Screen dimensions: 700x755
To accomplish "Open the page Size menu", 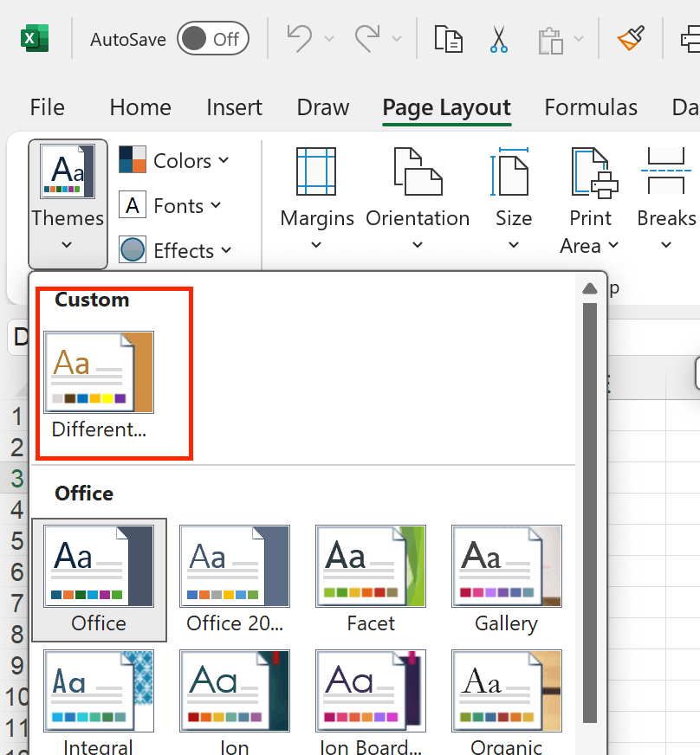I will click(514, 199).
